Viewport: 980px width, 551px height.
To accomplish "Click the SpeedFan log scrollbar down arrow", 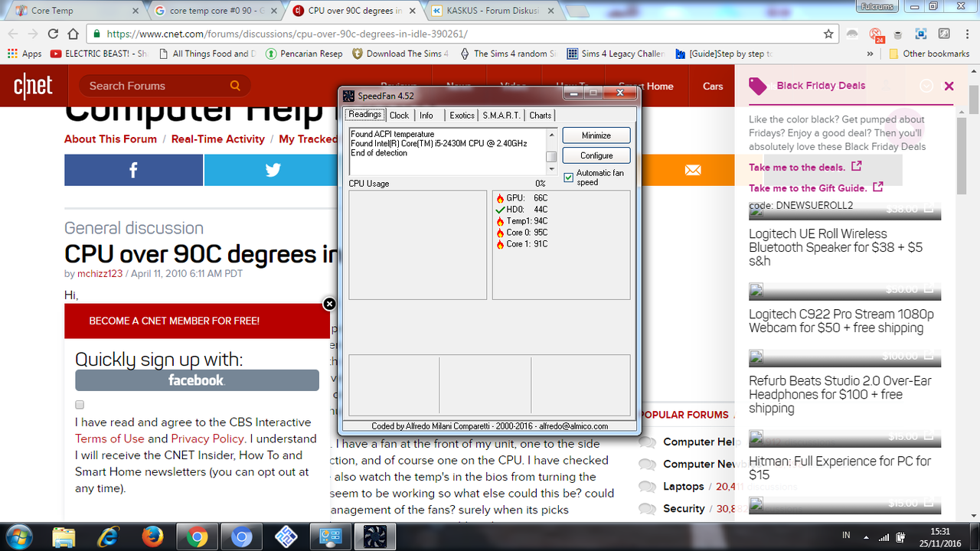I will [551, 170].
